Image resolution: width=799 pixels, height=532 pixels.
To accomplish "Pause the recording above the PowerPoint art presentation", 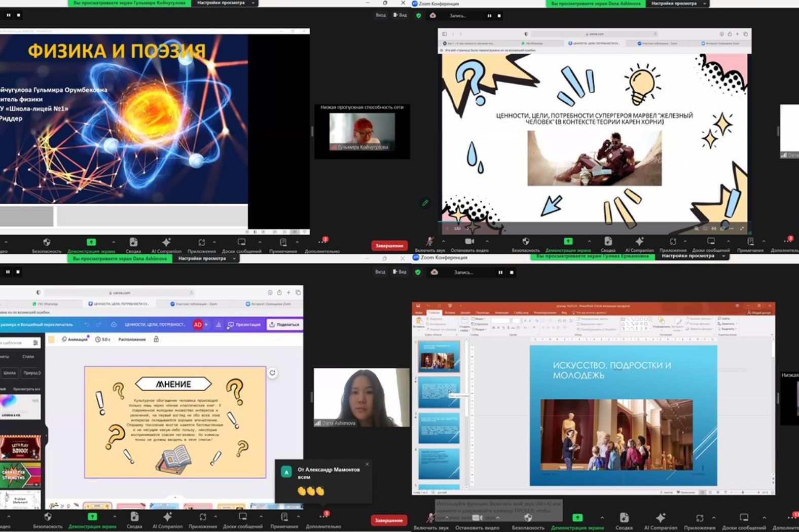I will pos(500,273).
